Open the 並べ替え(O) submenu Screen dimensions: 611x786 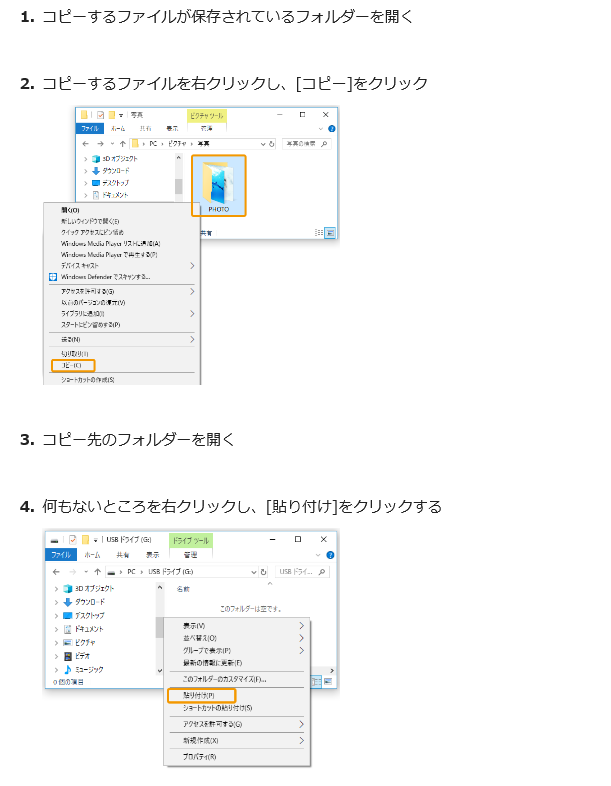(x=237, y=638)
